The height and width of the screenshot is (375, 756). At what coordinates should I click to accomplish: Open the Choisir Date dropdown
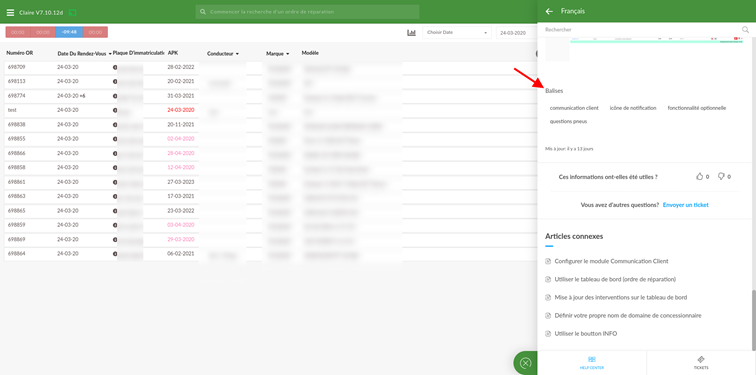tap(457, 33)
